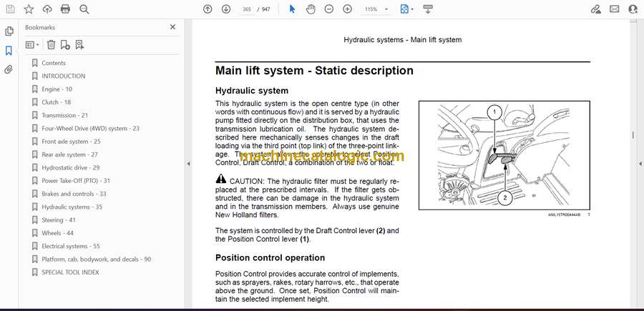Screen dimensions: 644x311
Task: Click the star bookmark icon in toolbar
Action: 29,9
